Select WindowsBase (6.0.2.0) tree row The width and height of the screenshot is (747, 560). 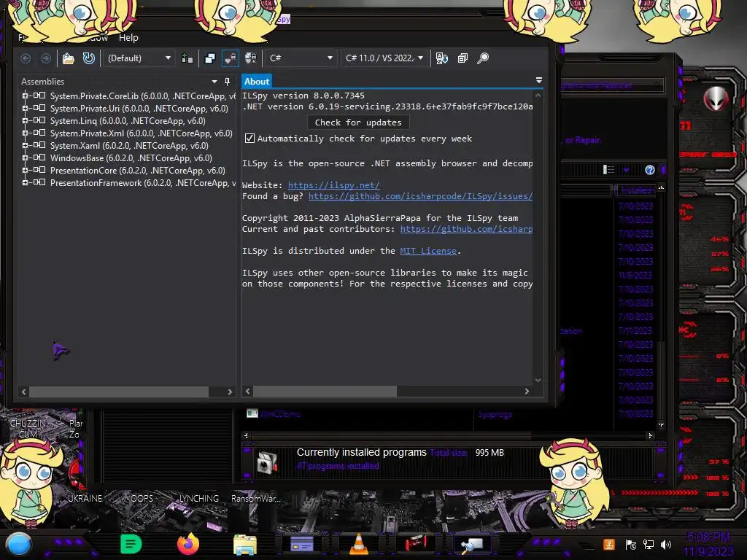coord(131,158)
